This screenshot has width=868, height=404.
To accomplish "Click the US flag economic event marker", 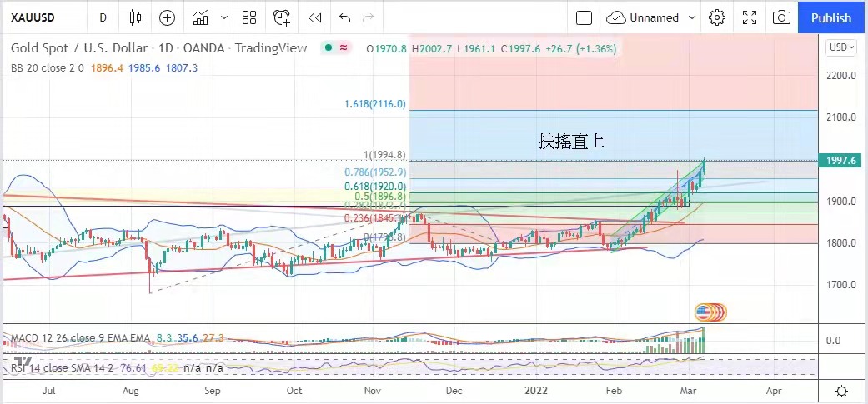I will pyautogui.click(x=705, y=312).
